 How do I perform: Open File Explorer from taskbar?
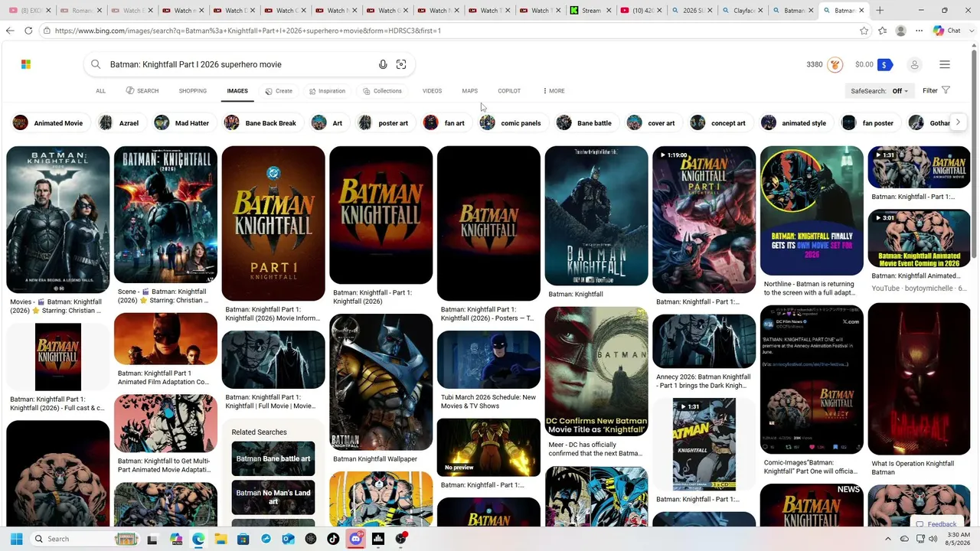(x=220, y=539)
